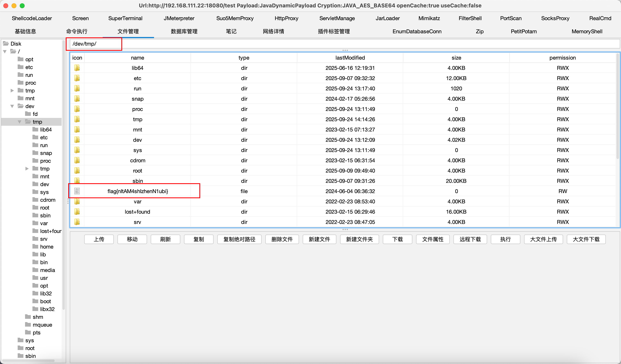The image size is (621, 364).
Task: Open the 命令执行 tab
Action: coord(77,31)
